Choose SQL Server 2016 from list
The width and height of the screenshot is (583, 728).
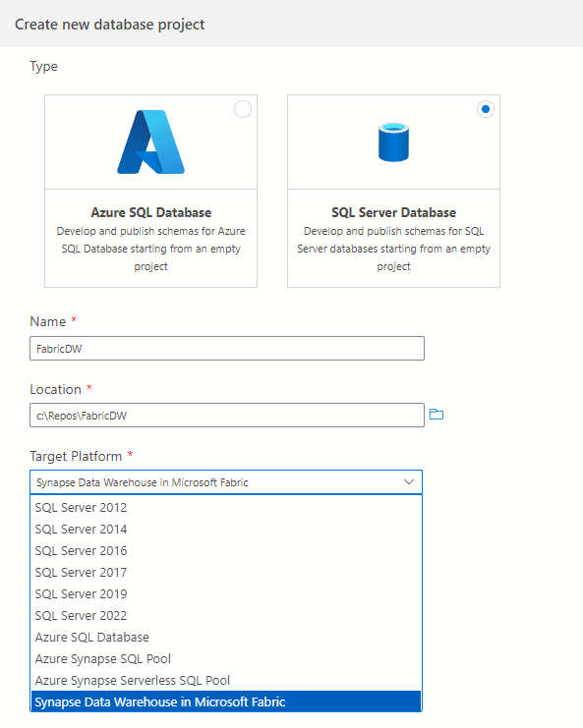point(226,550)
